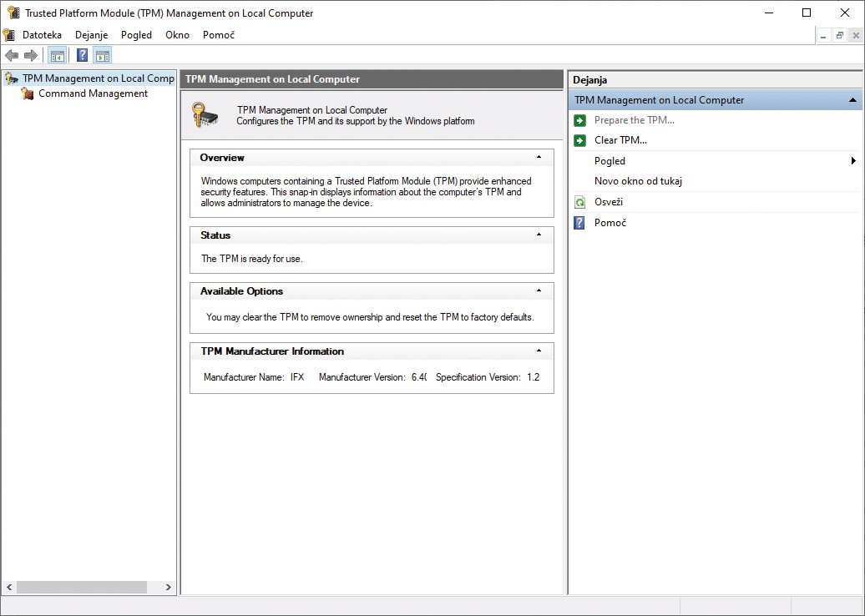Image resolution: width=865 pixels, height=616 pixels.
Task: Click the Pomoč question mark icon in Dejanja
Action: point(579,223)
